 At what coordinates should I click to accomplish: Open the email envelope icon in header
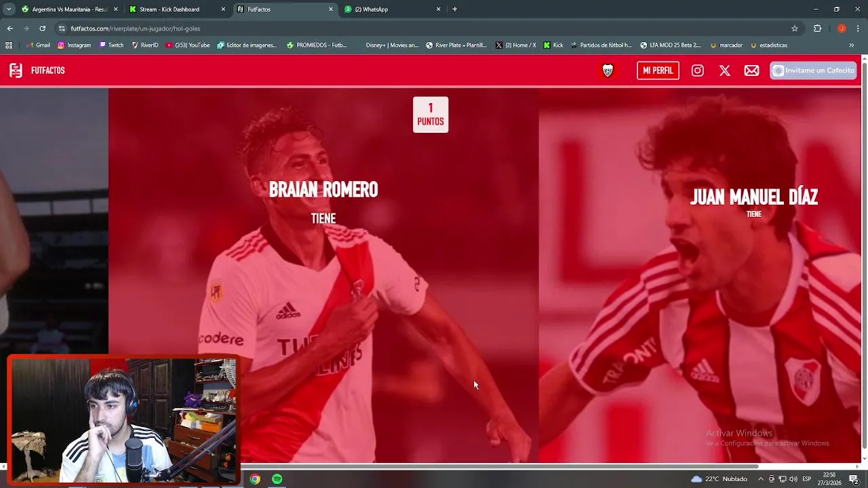coord(751,70)
